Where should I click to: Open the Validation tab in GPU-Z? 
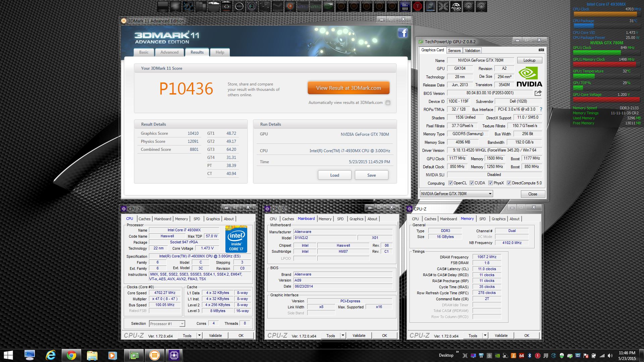(x=472, y=51)
